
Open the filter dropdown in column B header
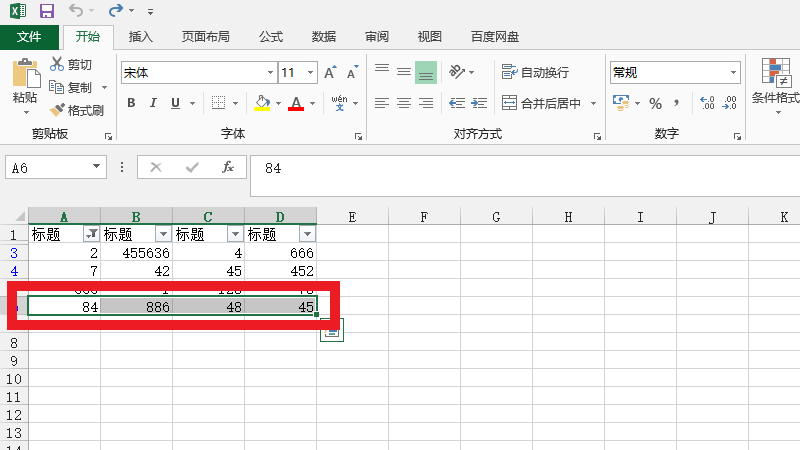point(163,234)
